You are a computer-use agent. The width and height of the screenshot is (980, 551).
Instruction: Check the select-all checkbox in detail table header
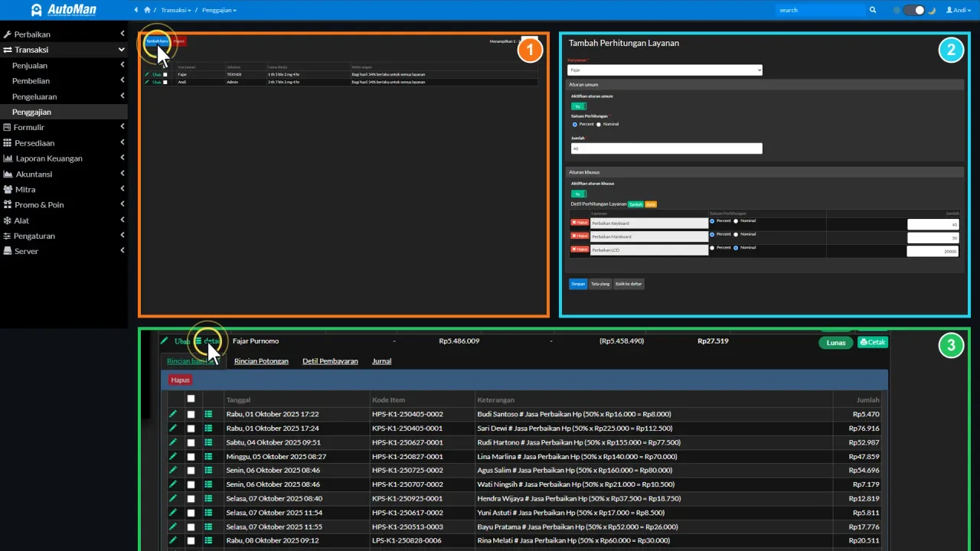pos(191,399)
